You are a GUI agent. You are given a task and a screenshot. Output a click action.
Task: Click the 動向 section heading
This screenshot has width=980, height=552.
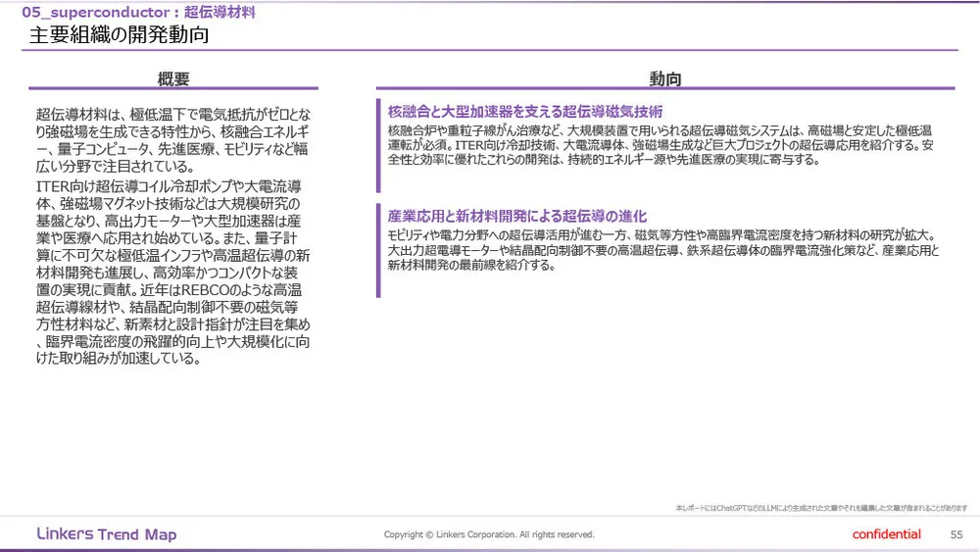click(x=665, y=78)
